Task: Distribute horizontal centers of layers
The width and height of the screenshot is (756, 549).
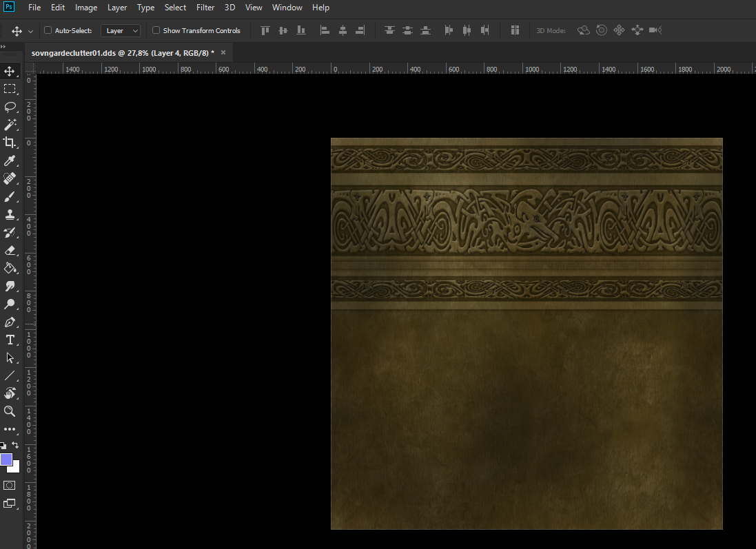Action: click(x=467, y=30)
